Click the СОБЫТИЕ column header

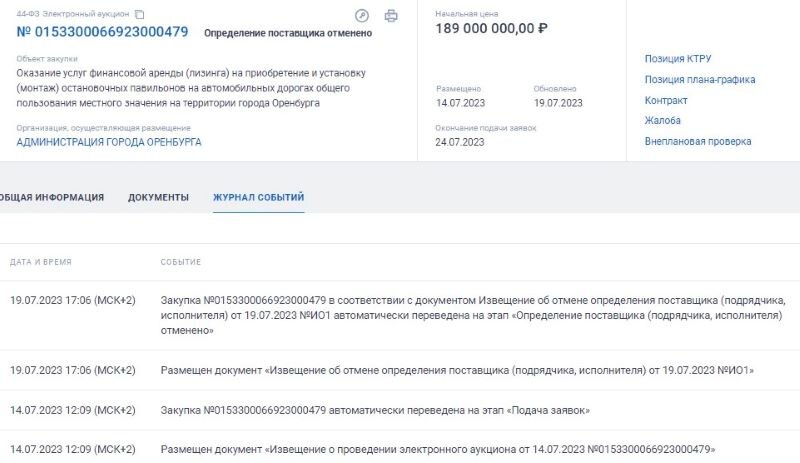pyautogui.click(x=181, y=262)
